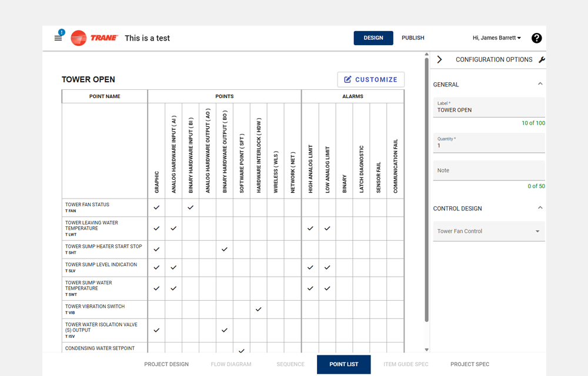Open the Sequence tab
The height and width of the screenshot is (376, 588).
pyautogui.click(x=290, y=364)
